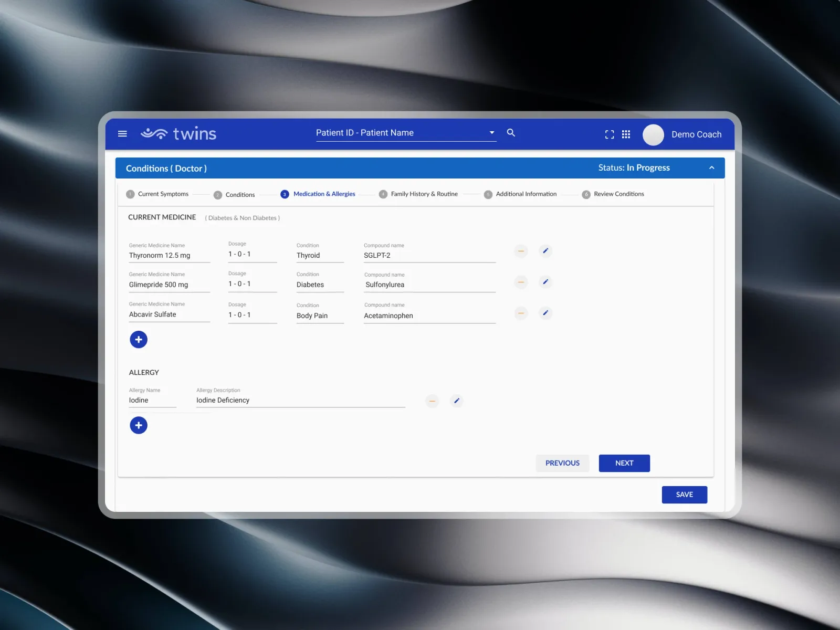The width and height of the screenshot is (840, 630).
Task: Open Review Conditions step
Action: [613, 194]
